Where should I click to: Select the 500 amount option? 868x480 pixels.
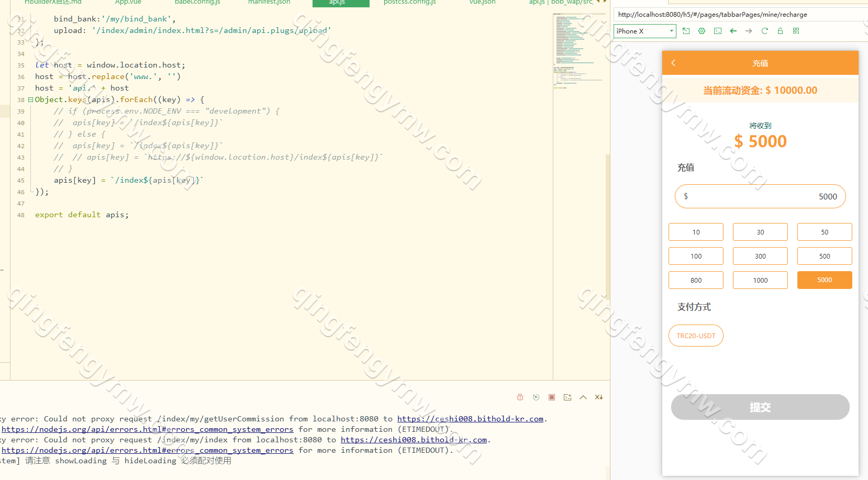825,256
